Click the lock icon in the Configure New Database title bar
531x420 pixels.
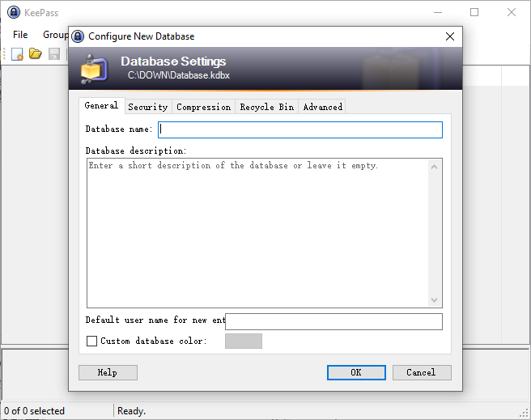[x=78, y=36]
